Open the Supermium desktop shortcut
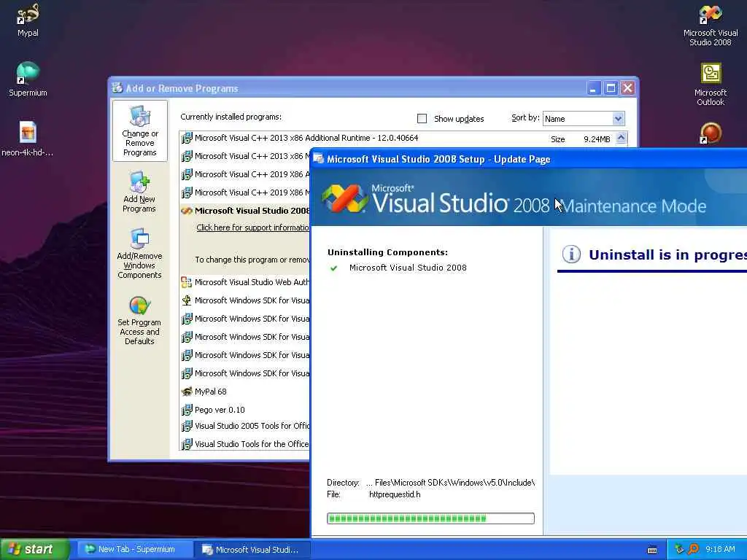Viewport: 747px width, 560px height. [28, 79]
